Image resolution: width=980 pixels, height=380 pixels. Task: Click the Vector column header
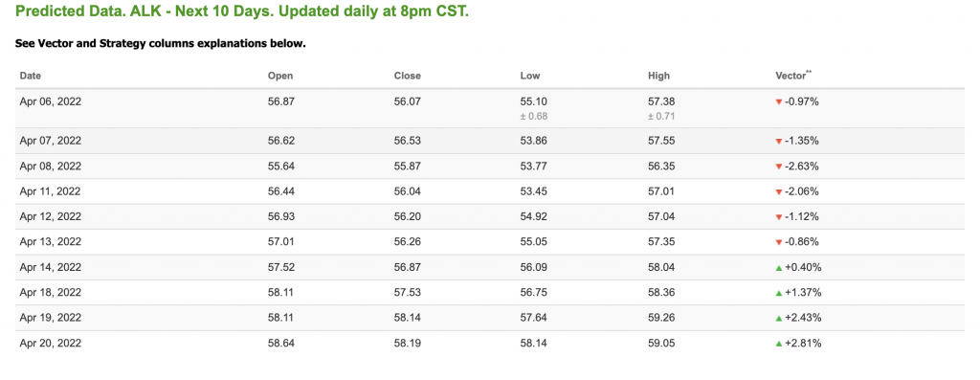click(x=793, y=75)
